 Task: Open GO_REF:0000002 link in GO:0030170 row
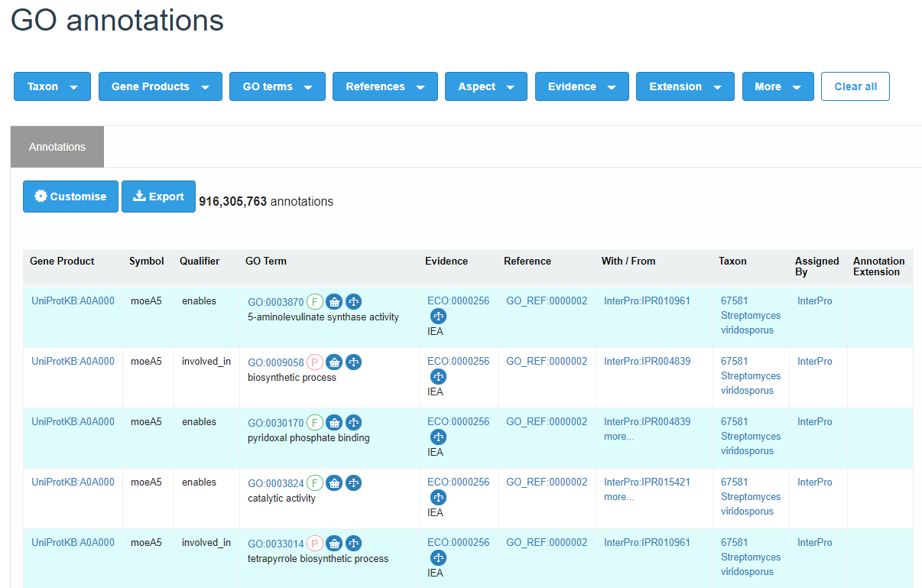pos(547,421)
